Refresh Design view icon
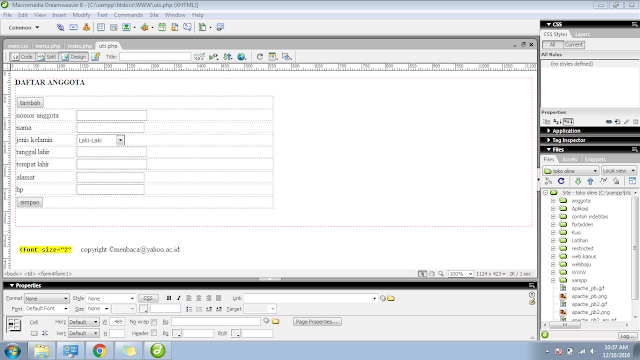The width and height of the screenshot is (640, 360). tap(260, 57)
